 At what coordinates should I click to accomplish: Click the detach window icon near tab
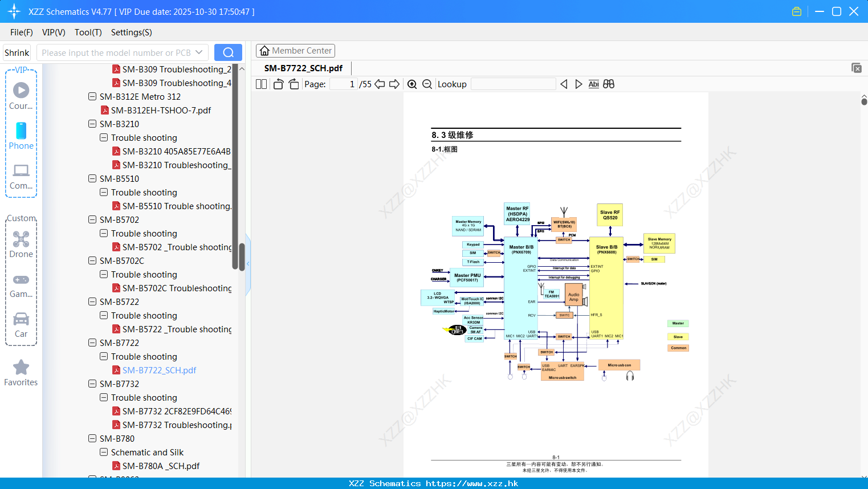click(x=856, y=68)
